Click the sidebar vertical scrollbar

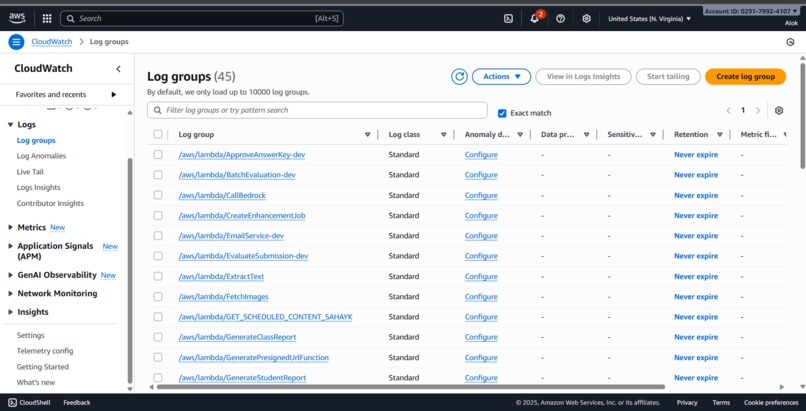[x=130, y=271]
